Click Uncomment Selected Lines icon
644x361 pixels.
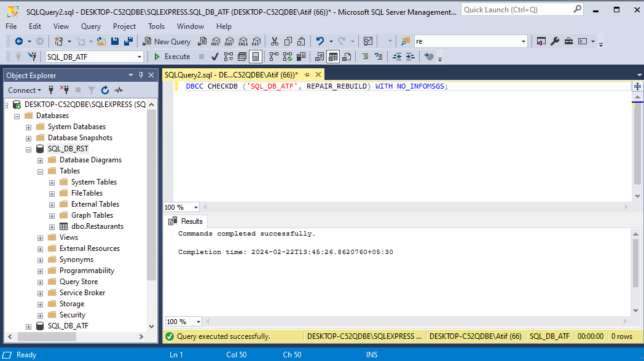(x=379, y=57)
